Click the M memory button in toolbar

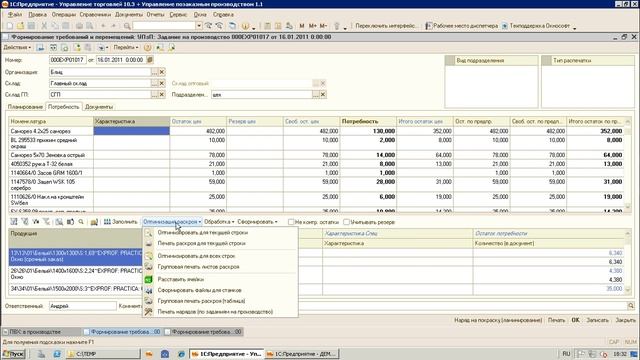coord(302,26)
